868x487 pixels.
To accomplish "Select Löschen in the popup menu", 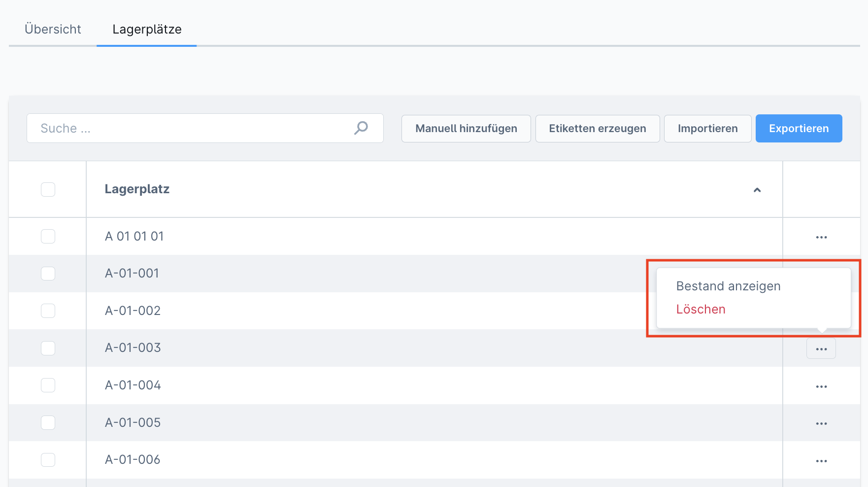I will coord(701,309).
